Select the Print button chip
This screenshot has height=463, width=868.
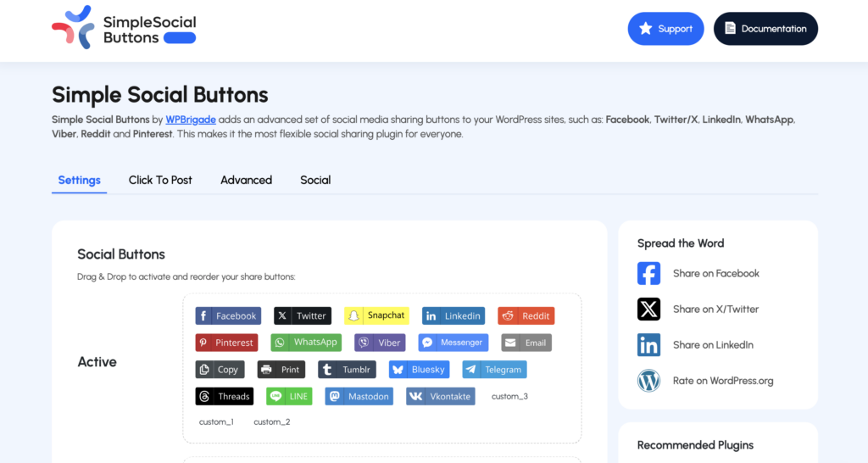[281, 370]
